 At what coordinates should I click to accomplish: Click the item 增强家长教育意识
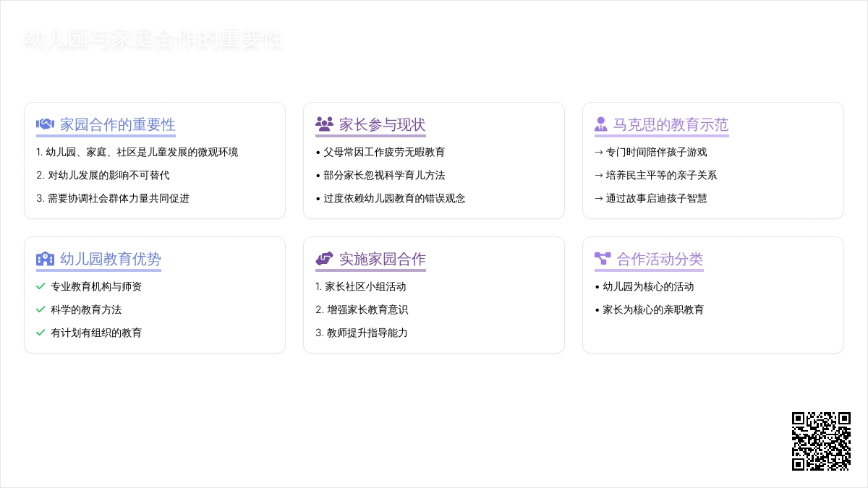coord(362,309)
